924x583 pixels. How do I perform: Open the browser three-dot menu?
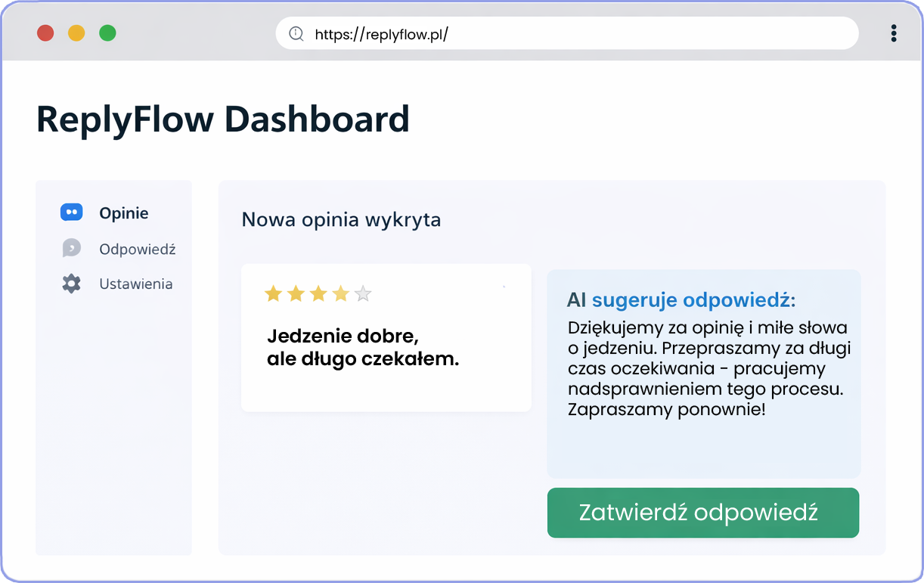coord(894,33)
